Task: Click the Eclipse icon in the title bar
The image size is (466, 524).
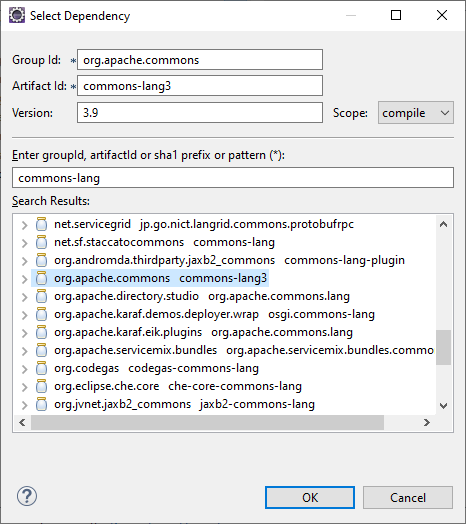Action: point(17,15)
